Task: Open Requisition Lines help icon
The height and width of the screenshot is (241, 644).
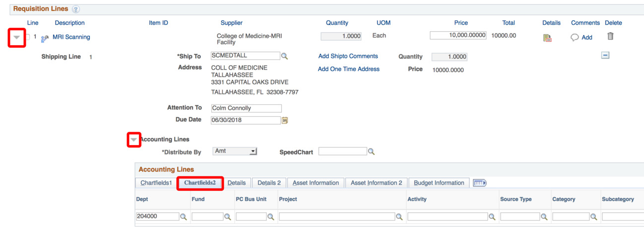Action: (x=76, y=9)
